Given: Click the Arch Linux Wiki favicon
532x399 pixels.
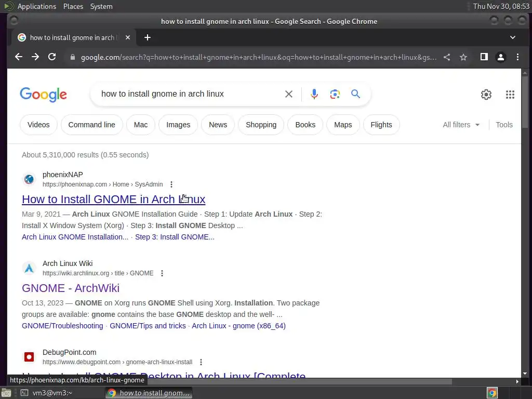Looking at the screenshot, I should click(29, 268).
